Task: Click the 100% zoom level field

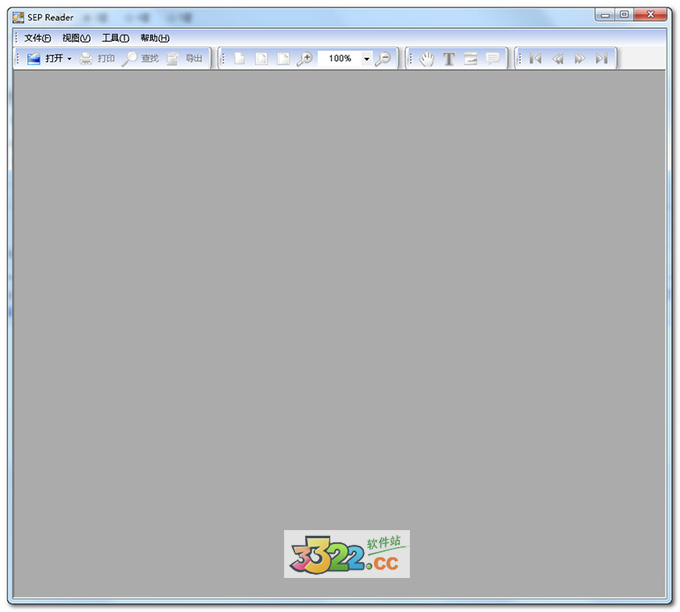Action: pos(340,58)
